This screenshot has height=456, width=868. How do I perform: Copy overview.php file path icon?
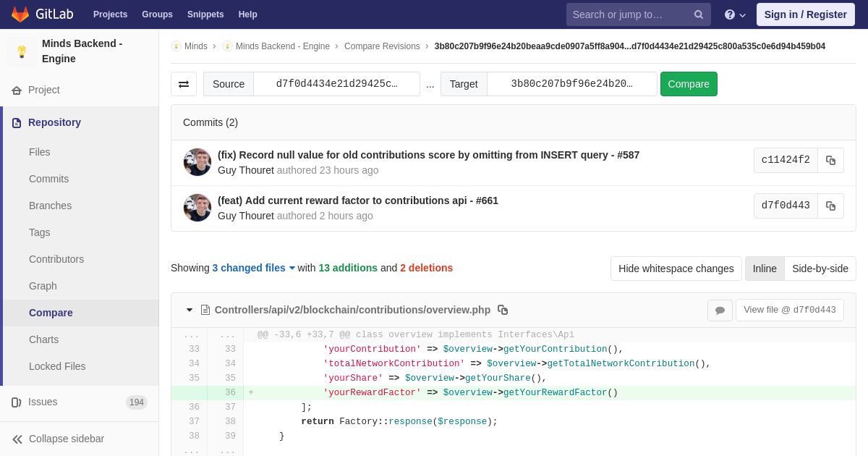click(x=503, y=310)
